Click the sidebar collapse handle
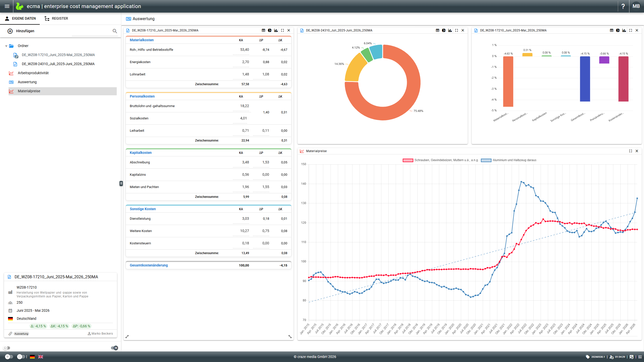This screenshot has width=644, height=362. click(121, 183)
